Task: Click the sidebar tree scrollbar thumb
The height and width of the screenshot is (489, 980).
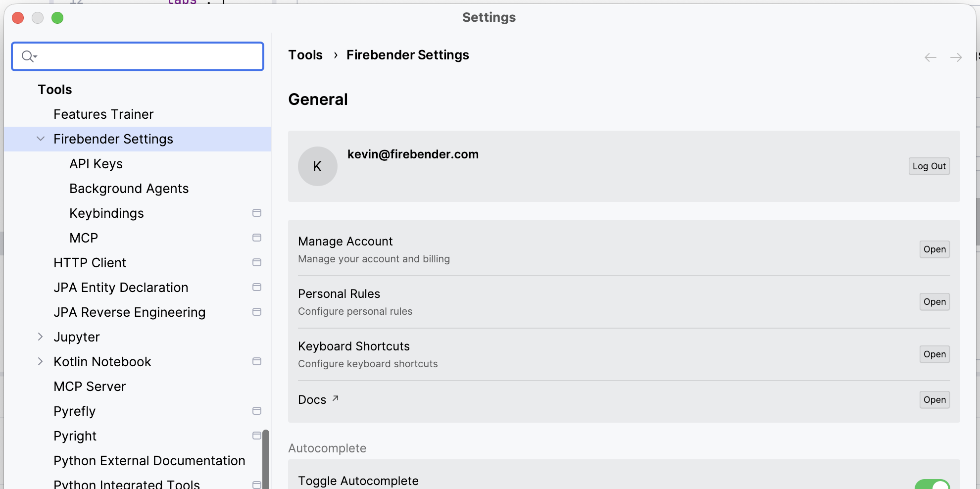Action: 266,459
